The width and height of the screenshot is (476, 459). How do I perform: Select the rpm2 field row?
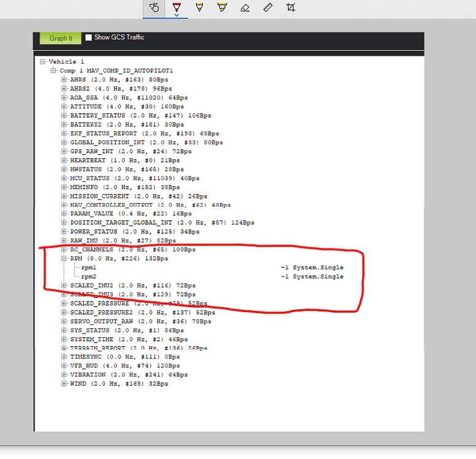coord(89,277)
